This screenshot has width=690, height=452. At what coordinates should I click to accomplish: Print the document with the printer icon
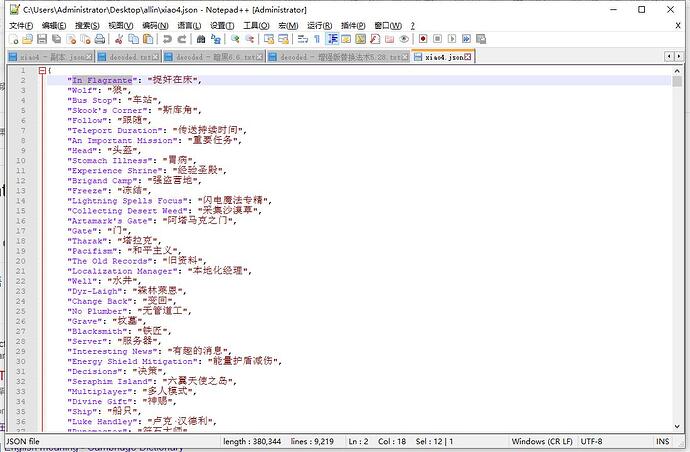pyautogui.click(x=100, y=39)
